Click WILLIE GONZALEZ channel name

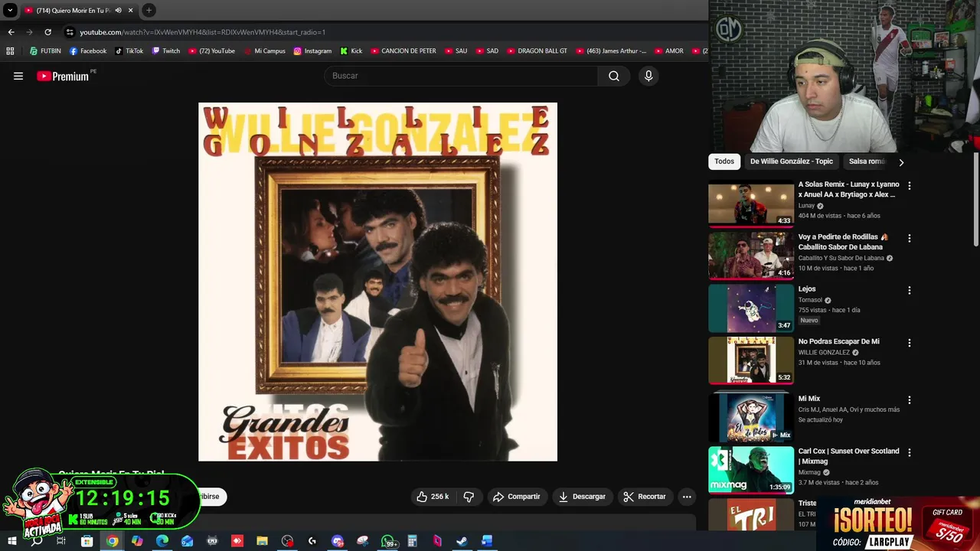click(x=824, y=353)
